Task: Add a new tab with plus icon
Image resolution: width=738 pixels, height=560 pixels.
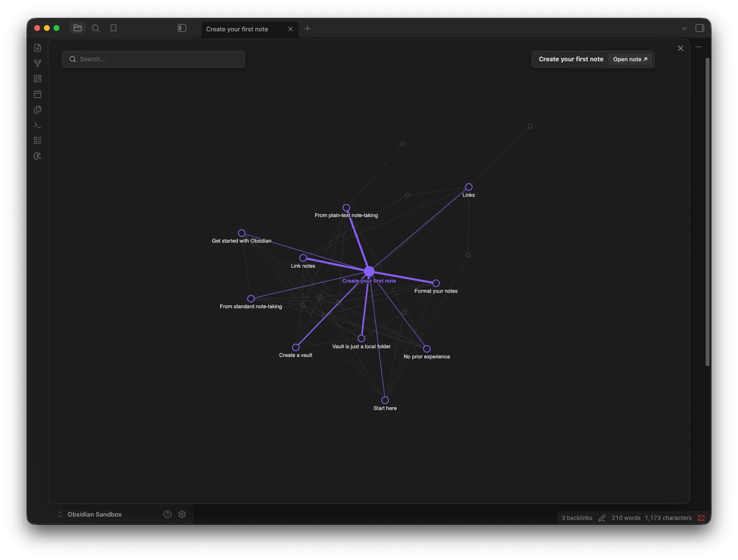Action: [x=307, y=28]
